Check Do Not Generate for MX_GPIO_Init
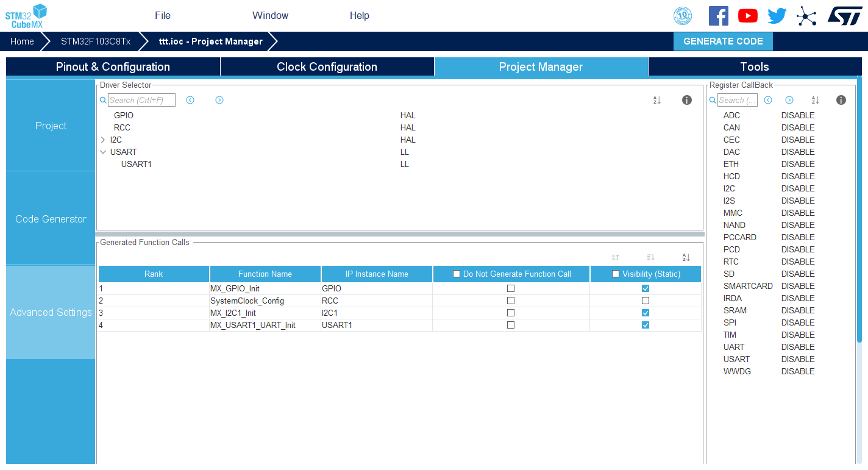Image resolution: width=868 pixels, height=470 pixels. pyautogui.click(x=511, y=288)
